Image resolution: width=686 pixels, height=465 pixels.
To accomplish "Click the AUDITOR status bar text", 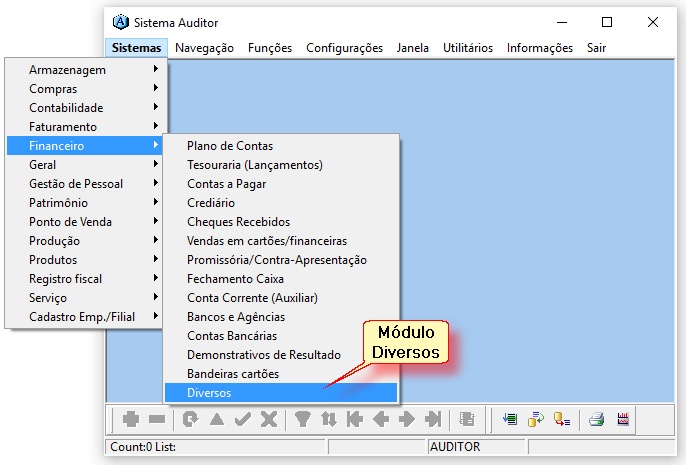I will pos(455,447).
